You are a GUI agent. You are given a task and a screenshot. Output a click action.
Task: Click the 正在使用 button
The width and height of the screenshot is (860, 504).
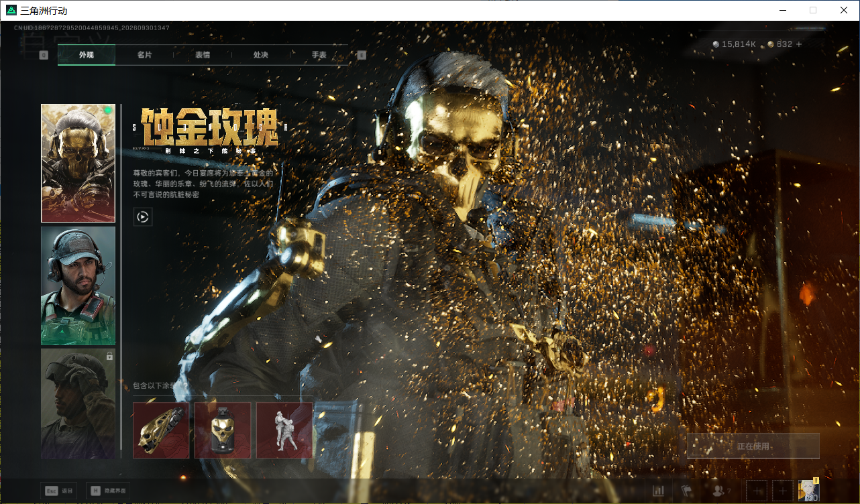(753, 446)
